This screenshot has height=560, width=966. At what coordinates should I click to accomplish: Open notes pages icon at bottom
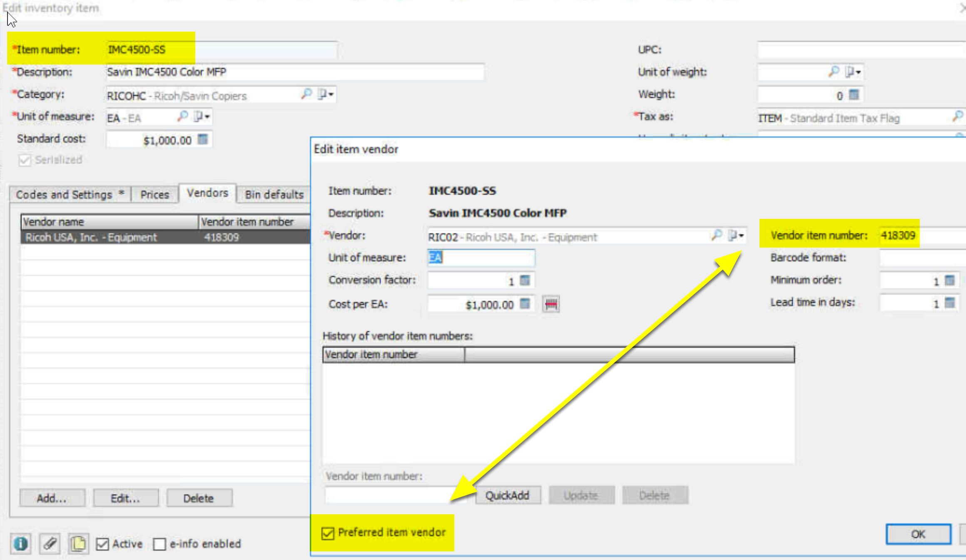78,543
